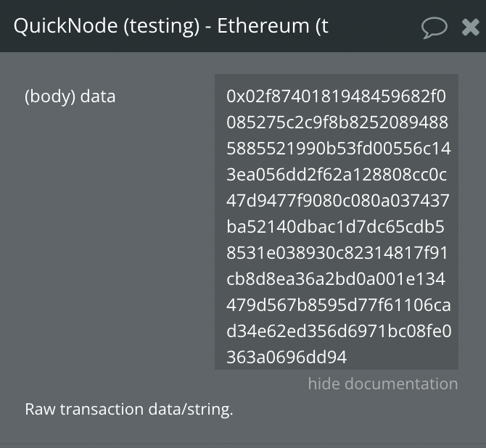The image size is (486, 448).
Task: Click the line starting with 8531e038
Action: 337,252
